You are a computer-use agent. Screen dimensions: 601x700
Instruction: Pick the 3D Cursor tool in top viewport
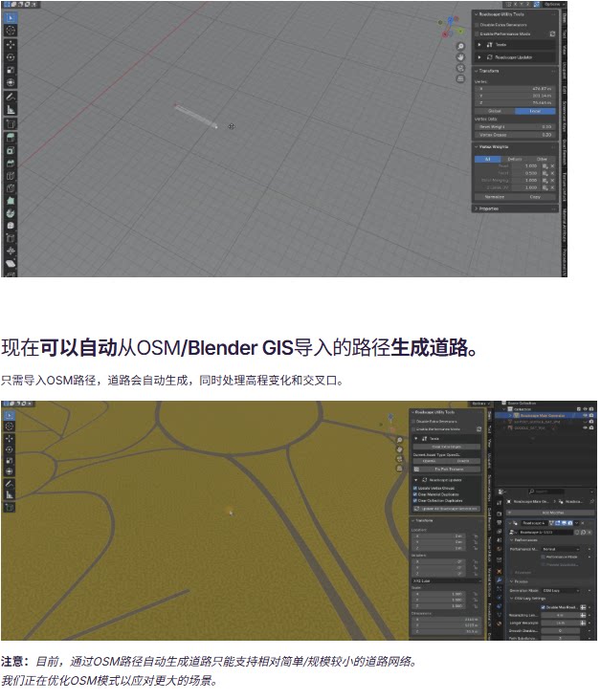pyautogui.click(x=11, y=31)
